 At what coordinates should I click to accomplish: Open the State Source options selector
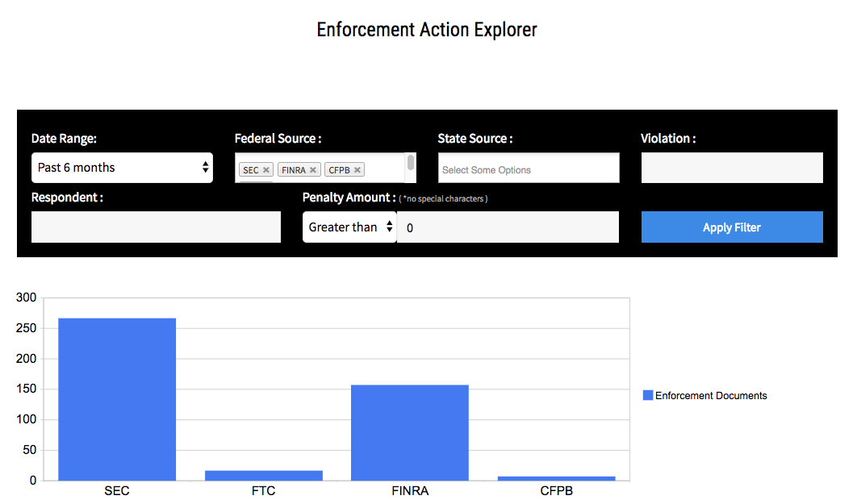point(529,169)
